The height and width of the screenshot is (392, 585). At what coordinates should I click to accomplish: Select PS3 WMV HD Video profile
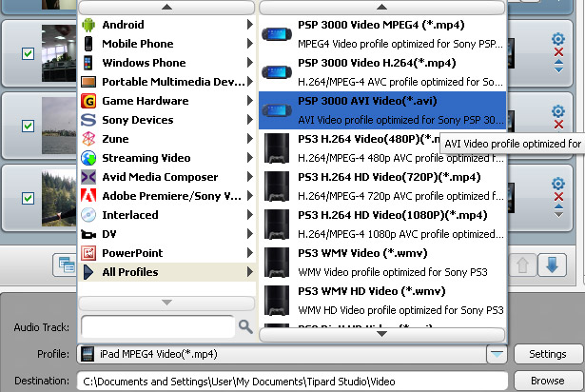pos(382,301)
